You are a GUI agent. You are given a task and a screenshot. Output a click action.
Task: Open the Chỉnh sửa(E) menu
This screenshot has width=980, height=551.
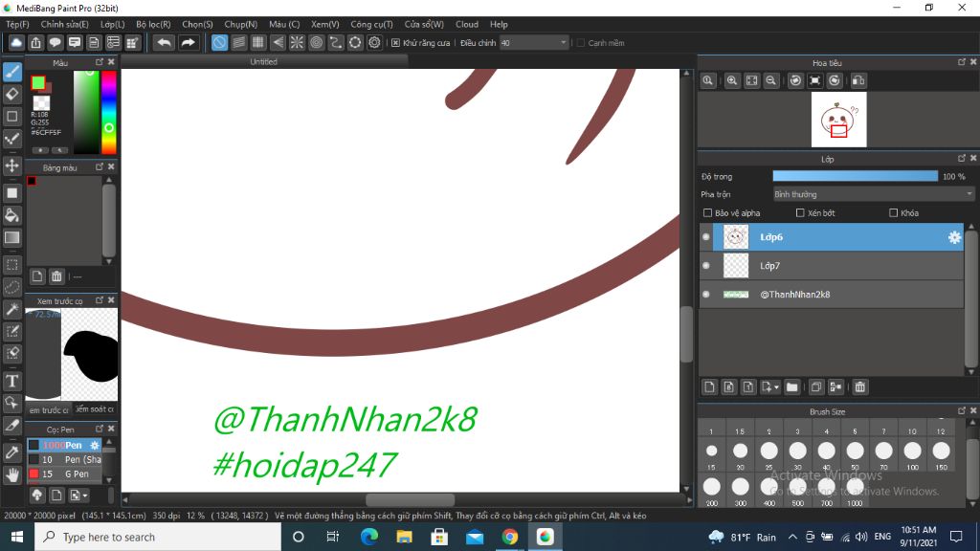click(64, 24)
